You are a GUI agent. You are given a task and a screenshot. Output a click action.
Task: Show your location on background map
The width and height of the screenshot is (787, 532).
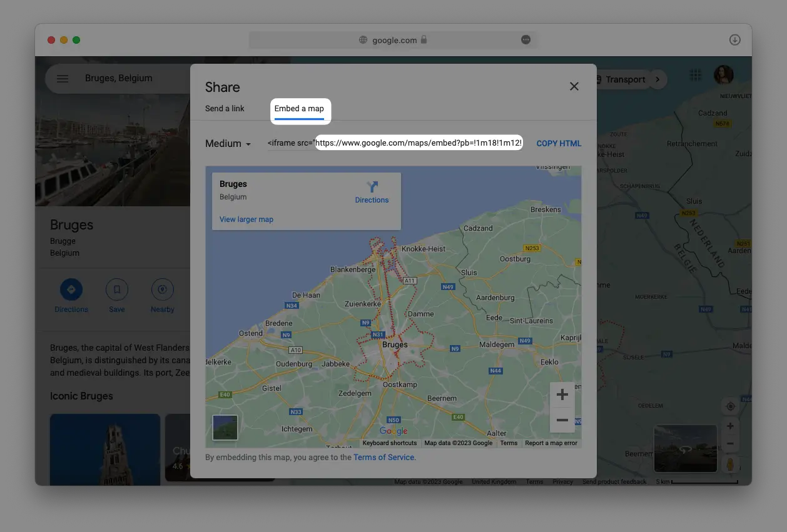click(729, 406)
